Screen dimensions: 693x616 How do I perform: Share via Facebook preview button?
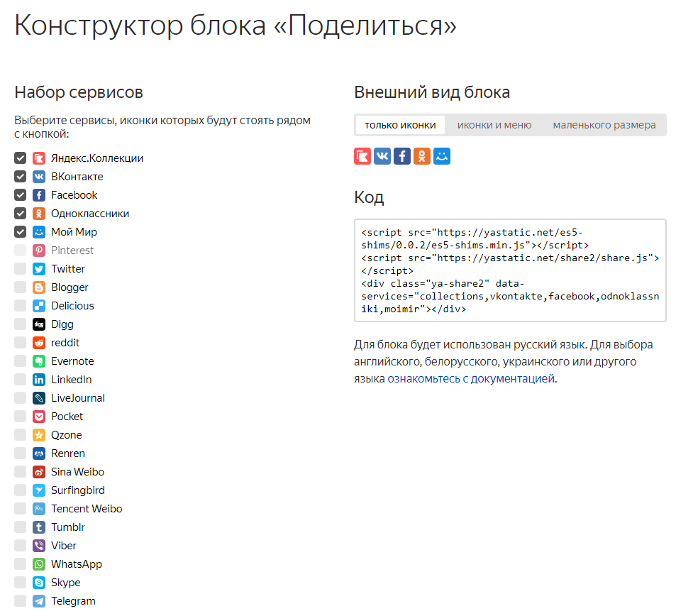(x=402, y=156)
